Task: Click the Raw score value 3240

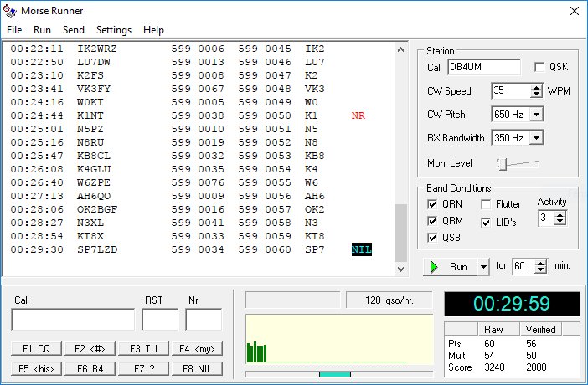Action: (494, 367)
